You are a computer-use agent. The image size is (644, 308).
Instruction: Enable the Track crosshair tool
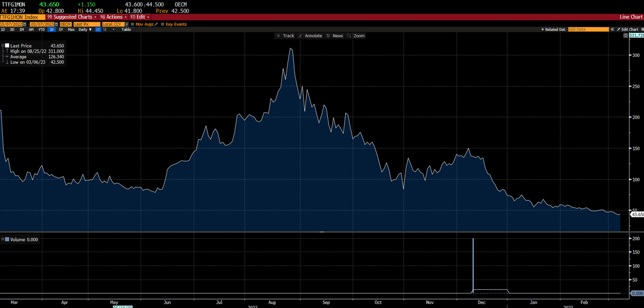coord(286,35)
